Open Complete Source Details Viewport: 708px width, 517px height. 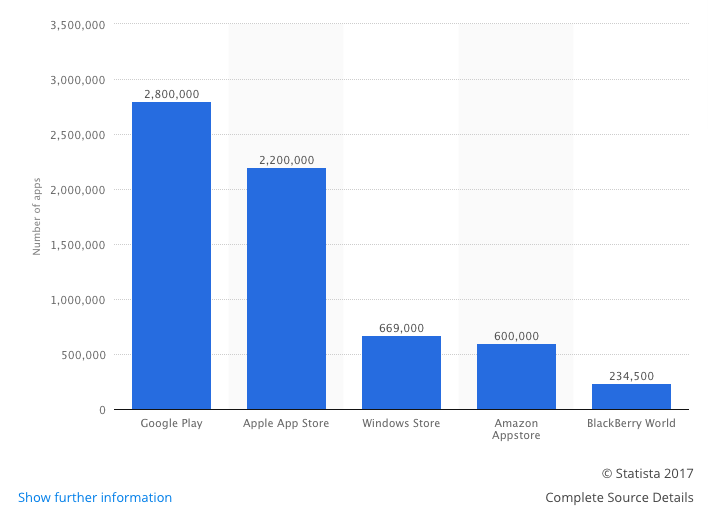[x=619, y=497]
